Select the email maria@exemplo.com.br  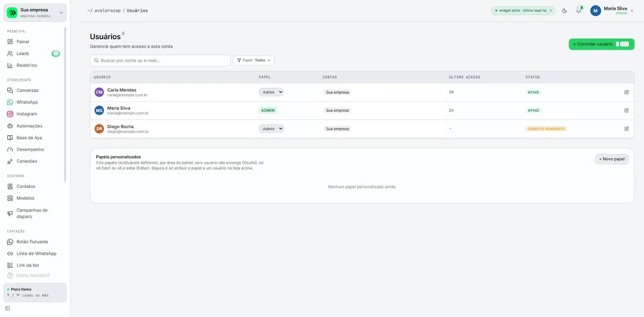128,113
